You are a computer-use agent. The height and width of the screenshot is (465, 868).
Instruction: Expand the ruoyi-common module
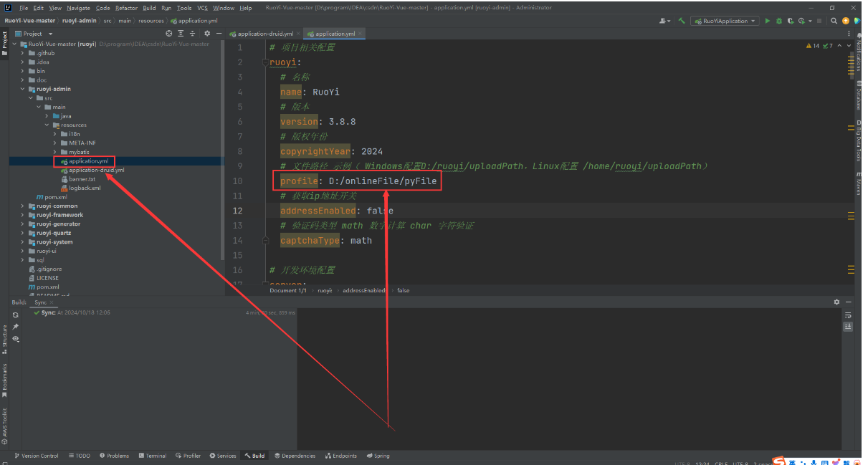pos(22,206)
